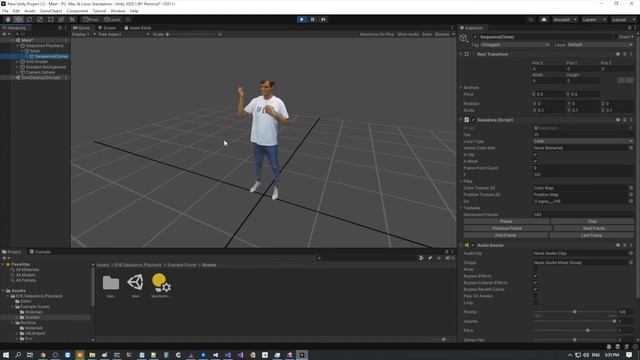Image resolution: width=640 pixels, height=360 pixels.
Task: Click the Step frame button
Action: (323, 20)
